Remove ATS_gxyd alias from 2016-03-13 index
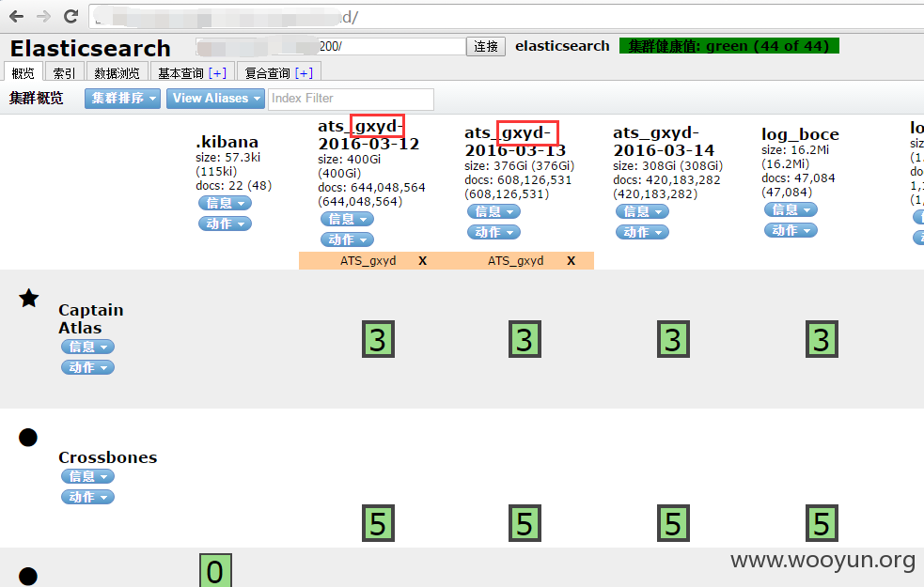The width and height of the screenshot is (924, 587). coord(571,261)
